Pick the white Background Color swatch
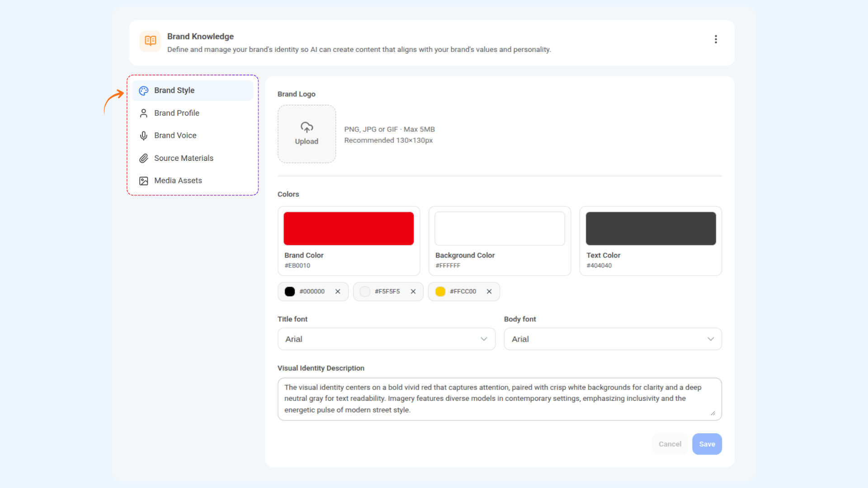 [500, 229]
